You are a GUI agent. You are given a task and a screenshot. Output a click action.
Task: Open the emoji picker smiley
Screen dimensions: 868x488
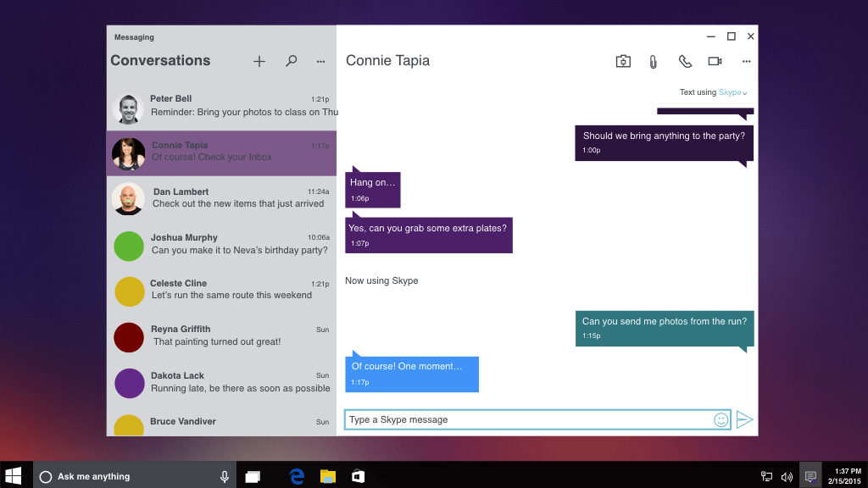tap(721, 420)
